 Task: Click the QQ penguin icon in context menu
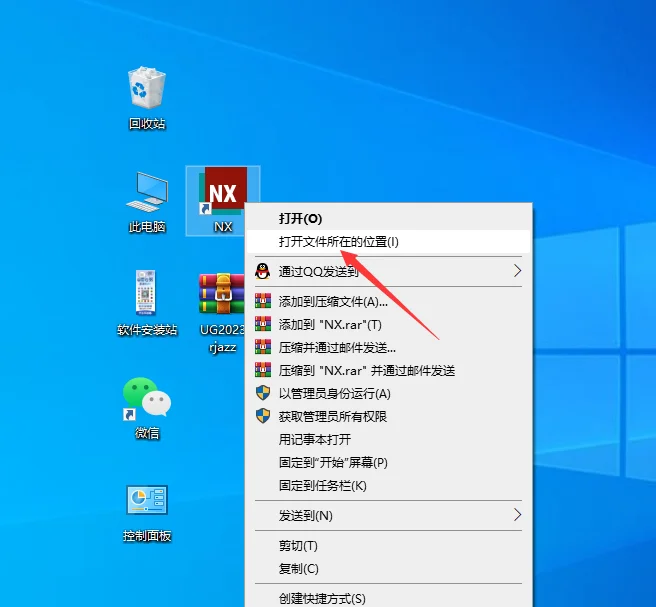click(262, 271)
